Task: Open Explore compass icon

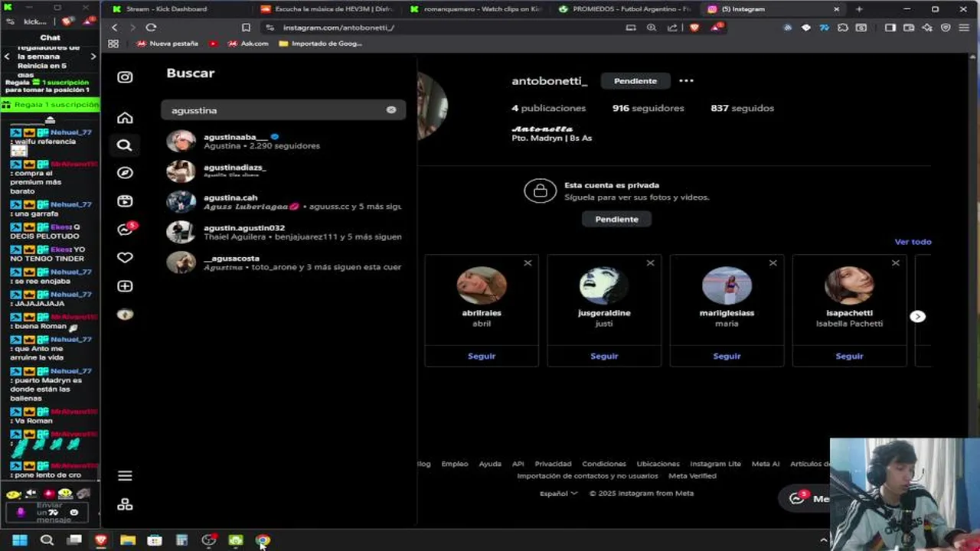Action: pyautogui.click(x=125, y=173)
